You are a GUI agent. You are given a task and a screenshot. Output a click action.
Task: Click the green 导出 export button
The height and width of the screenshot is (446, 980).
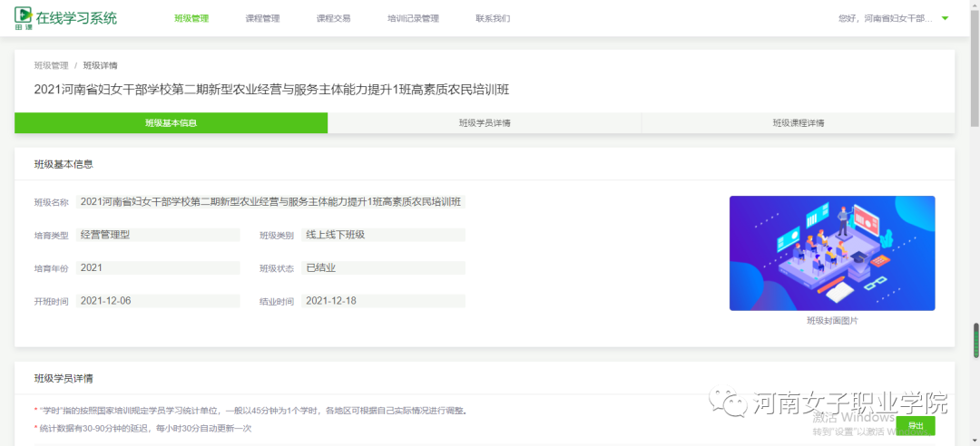coord(916,426)
